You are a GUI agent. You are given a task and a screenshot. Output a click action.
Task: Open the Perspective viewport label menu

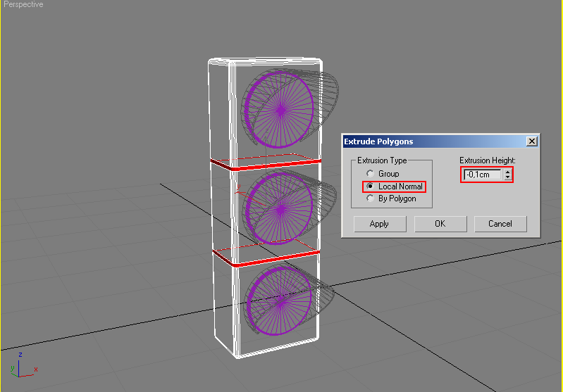23,4
